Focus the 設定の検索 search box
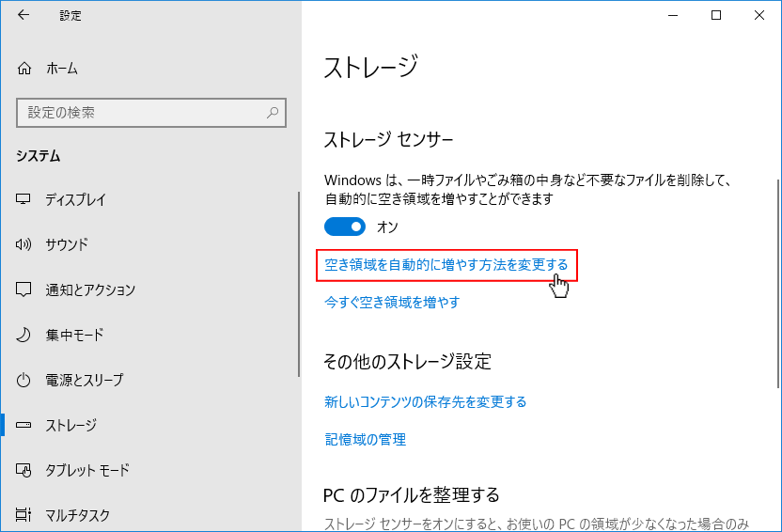This screenshot has width=782, height=532. pyautogui.click(x=151, y=113)
